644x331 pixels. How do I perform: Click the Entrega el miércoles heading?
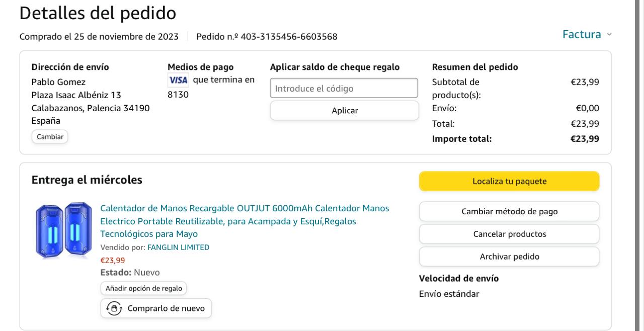coord(87,180)
